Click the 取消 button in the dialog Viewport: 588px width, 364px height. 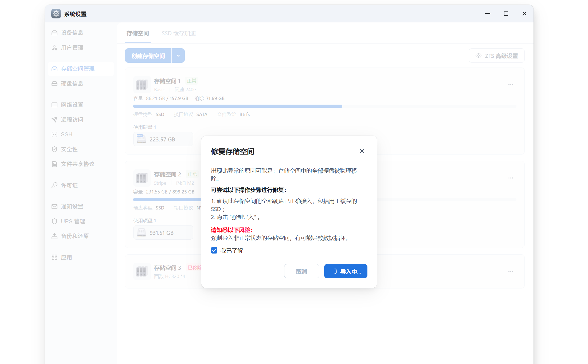tap(301, 271)
